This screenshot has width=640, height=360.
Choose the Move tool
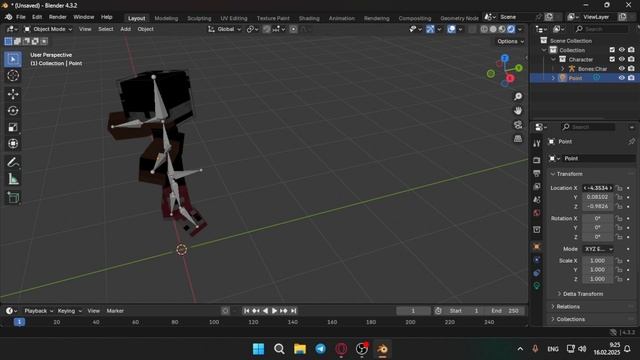coord(13,94)
